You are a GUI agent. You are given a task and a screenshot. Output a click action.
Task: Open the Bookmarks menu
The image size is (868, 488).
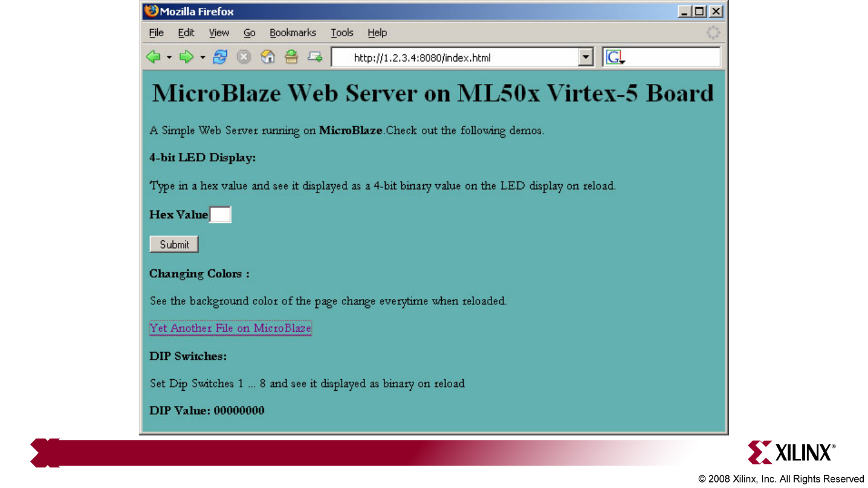click(x=293, y=33)
